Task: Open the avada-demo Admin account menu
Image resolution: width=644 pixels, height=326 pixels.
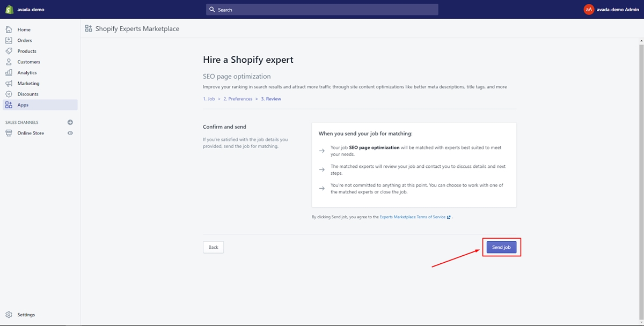Action: tap(612, 9)
